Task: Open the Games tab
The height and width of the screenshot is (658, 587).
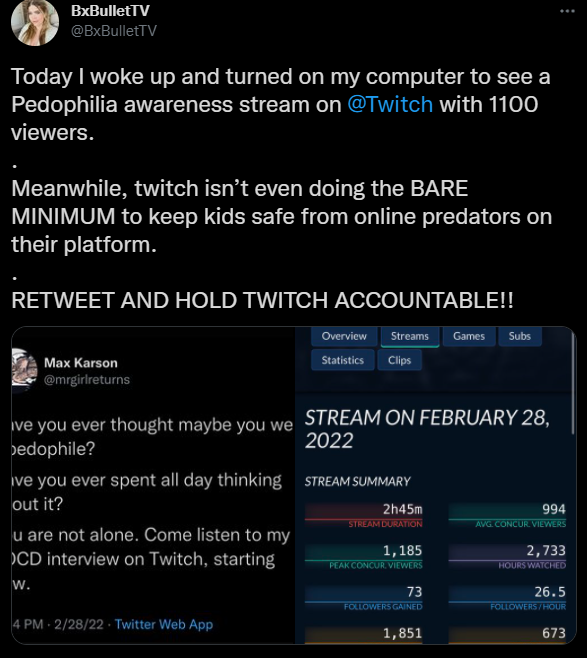Action: click(x=469, y=336)
